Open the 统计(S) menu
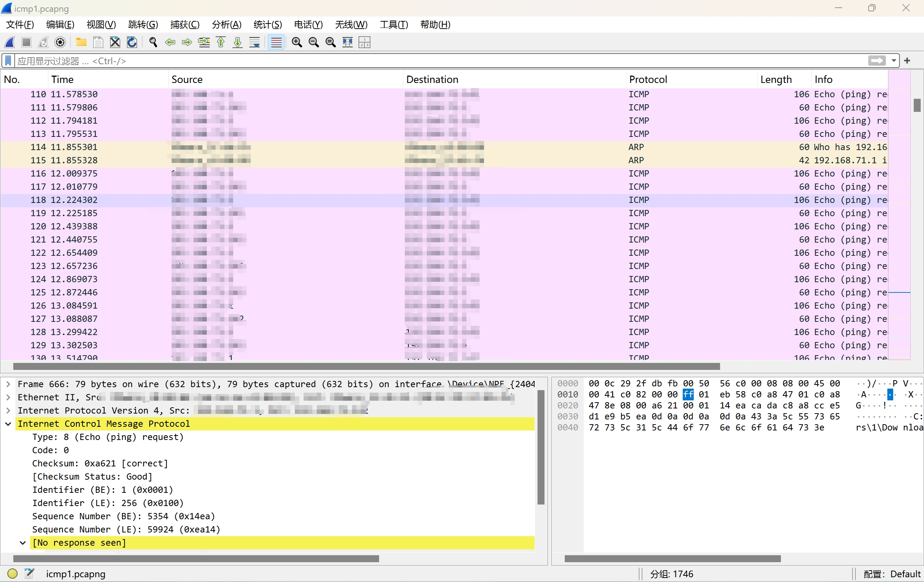 267,25
